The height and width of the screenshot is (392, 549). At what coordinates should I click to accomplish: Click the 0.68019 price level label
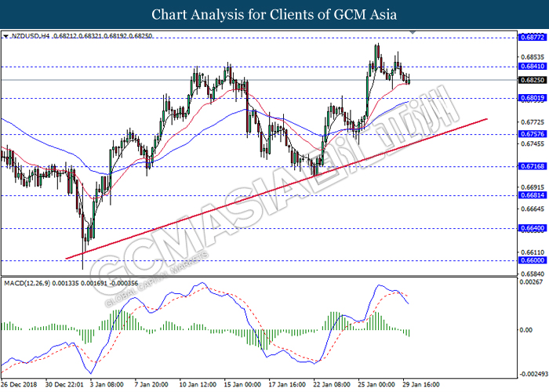533,98
